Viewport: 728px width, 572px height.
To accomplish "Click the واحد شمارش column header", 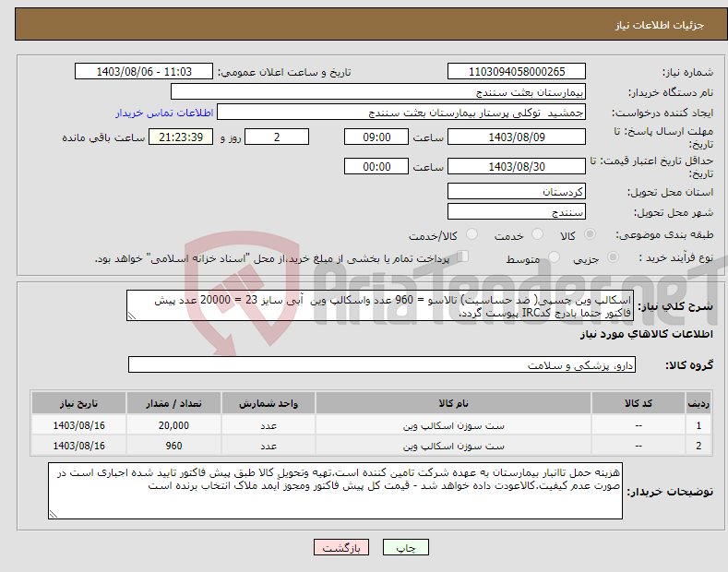I will pos(269,403).
